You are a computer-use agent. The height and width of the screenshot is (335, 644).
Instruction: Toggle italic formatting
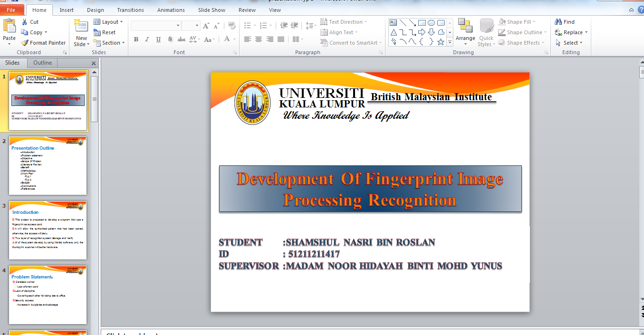pos(147,38)
